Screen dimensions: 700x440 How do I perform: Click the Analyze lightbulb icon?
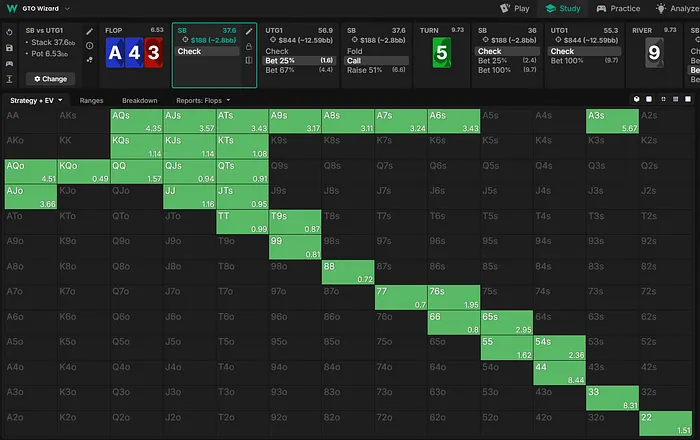pyautogui.click(x=661, y=8)
